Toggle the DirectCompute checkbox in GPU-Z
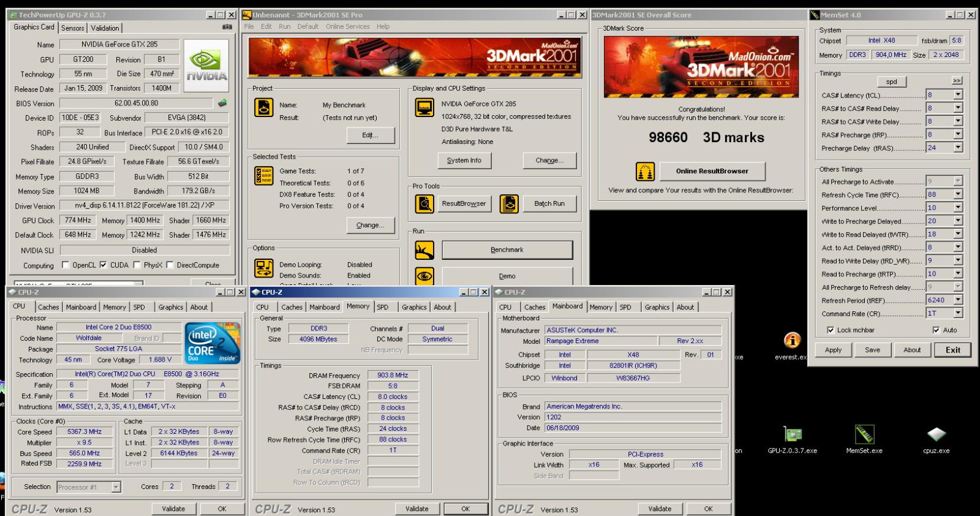Screen dimensions: 980x516 [x=170, y=265]
